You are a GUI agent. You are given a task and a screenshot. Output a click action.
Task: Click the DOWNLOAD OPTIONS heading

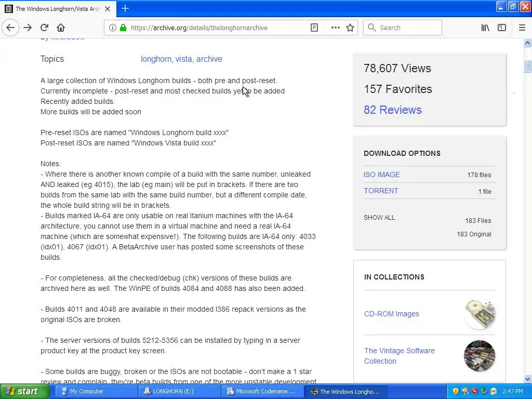point(402,153)
